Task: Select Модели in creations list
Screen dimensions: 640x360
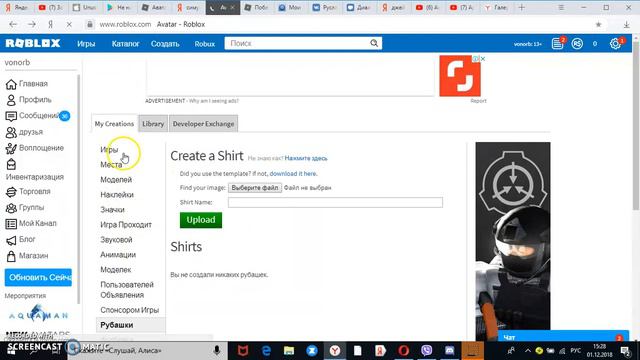Action: click(116, 180)
